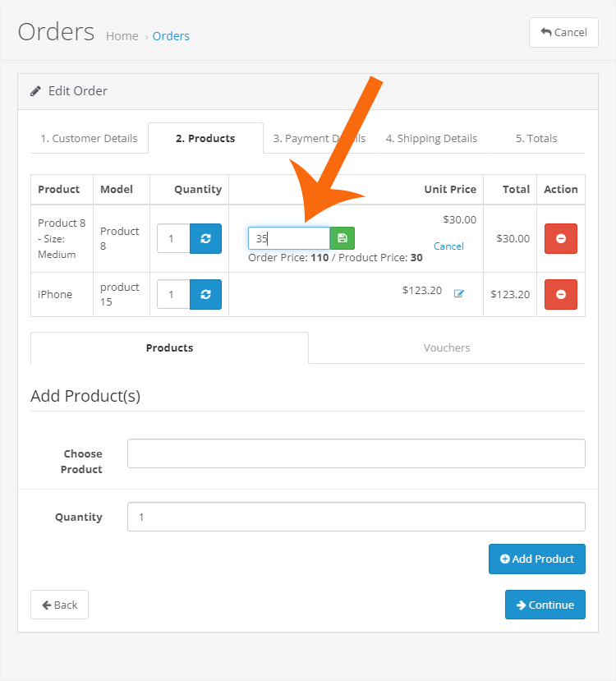Edit the iPhone unit price
This screenshot has height=681, width=616.
459,293
